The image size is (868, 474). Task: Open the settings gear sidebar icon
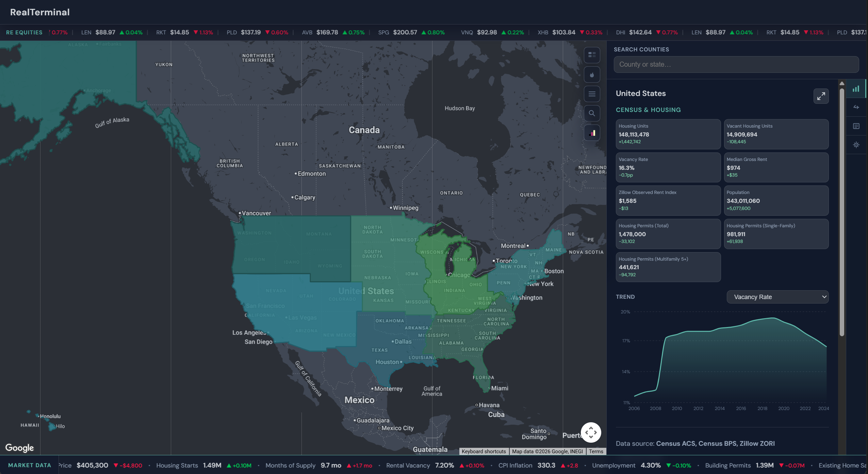click(x=856, y=145)
